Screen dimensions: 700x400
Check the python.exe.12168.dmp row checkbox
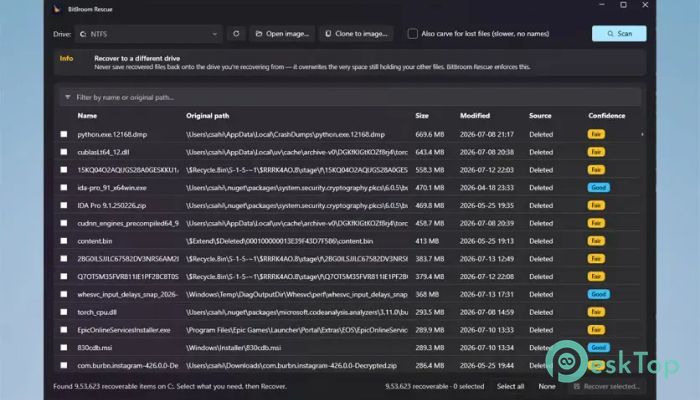pos(64,134)
